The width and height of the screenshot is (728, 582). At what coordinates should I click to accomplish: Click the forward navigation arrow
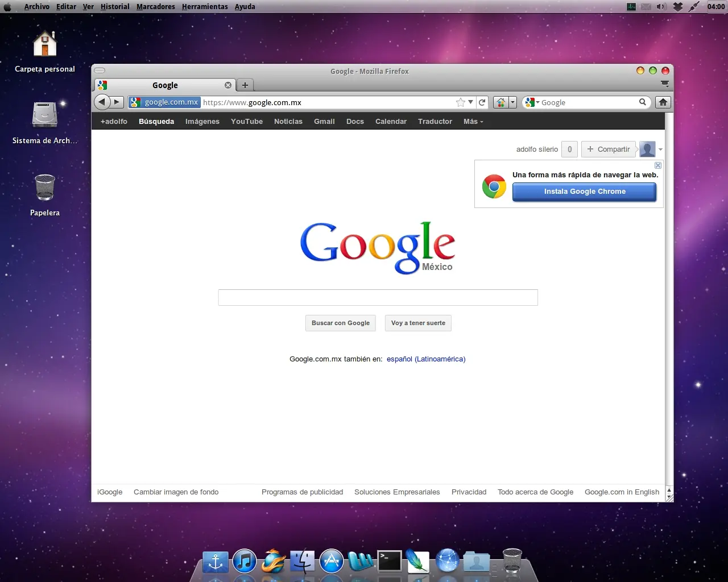[117, 102]
